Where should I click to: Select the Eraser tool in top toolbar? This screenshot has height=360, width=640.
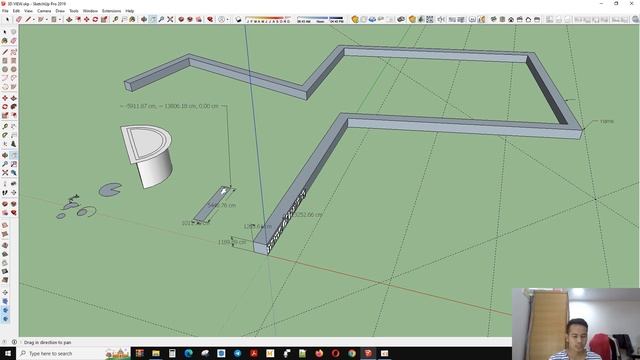[19, 19]
